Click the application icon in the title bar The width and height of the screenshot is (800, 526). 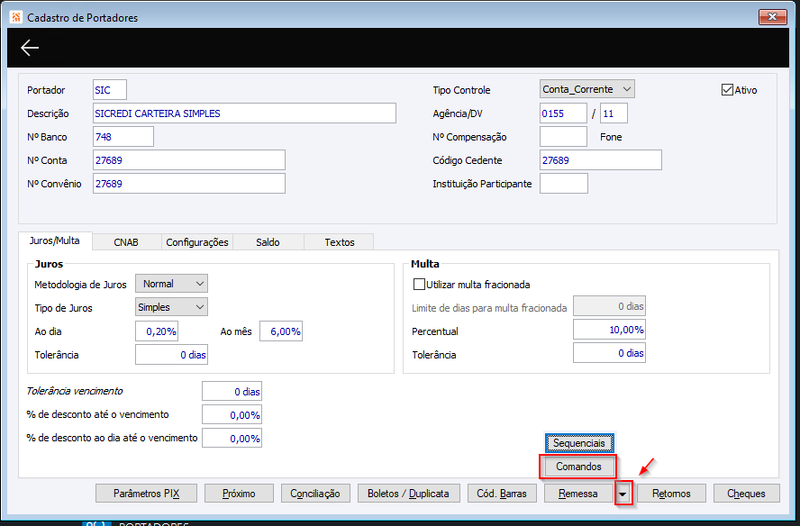[16, 17]
